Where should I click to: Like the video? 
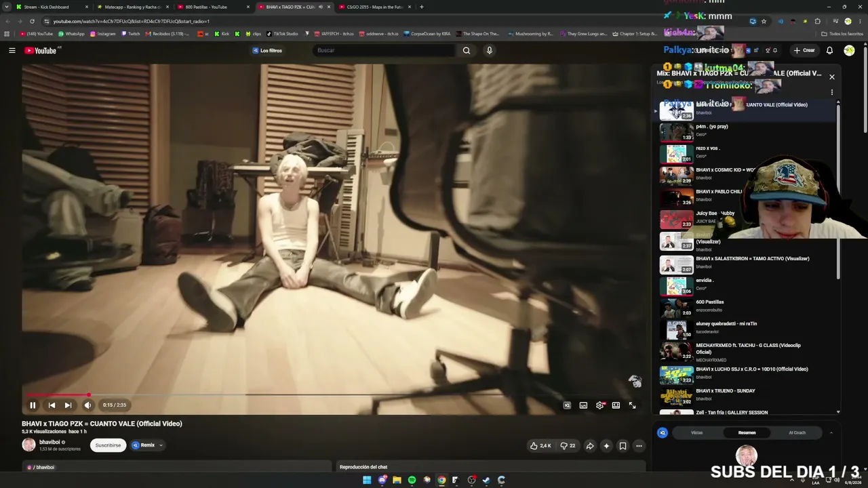[540, 446]
